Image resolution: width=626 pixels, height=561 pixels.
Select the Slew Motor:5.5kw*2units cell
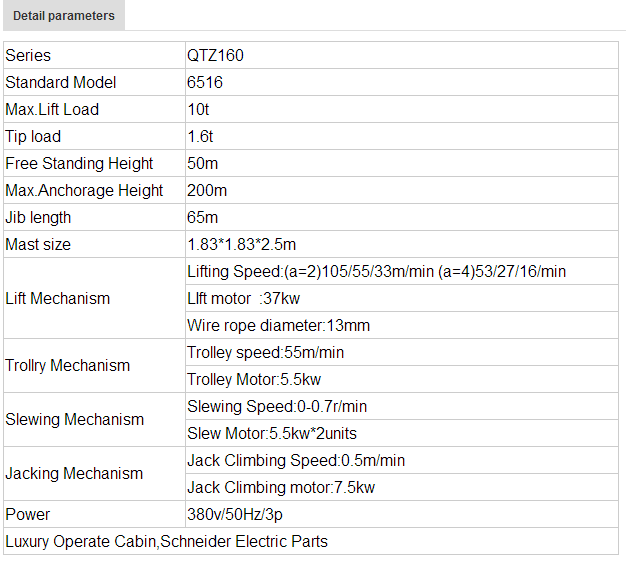272,433
